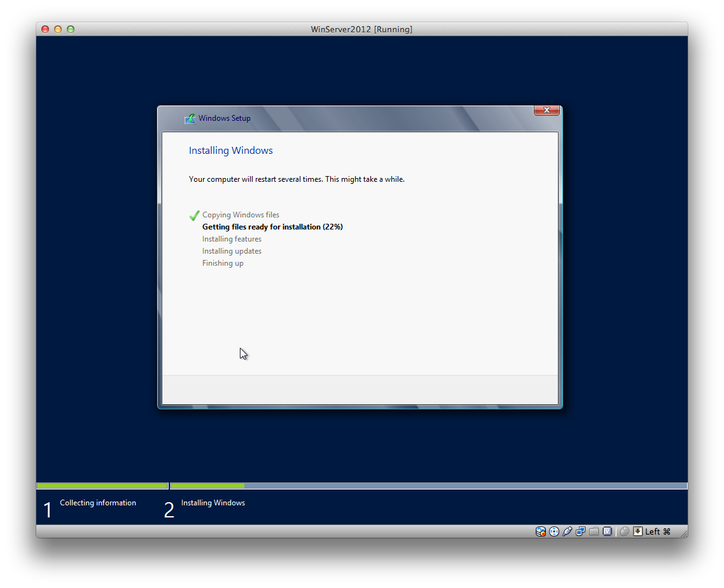Click the yellow minimize button of VM window
Image resolution: width=724 pixels, height=588 pixels.
(x=58, y=29)
